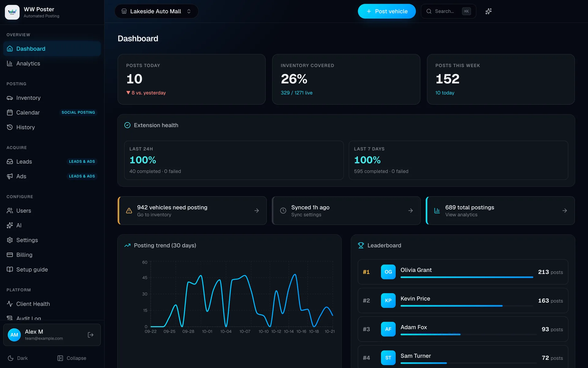This screenshot has width=588, height=368.
Task: Click the AF avatar for Adam Fox
Action: click(x=388, y=329)
